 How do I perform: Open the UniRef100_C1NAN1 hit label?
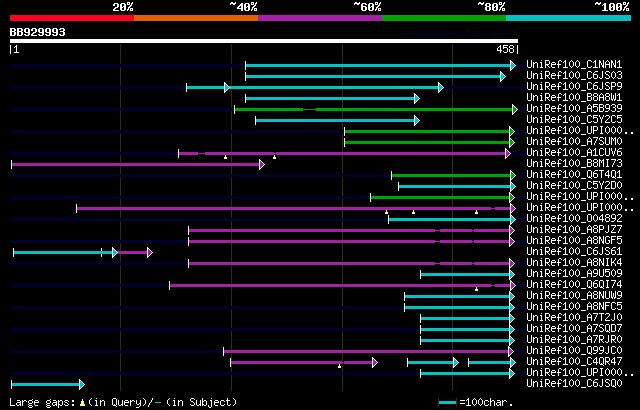click(x=574, y=64)
